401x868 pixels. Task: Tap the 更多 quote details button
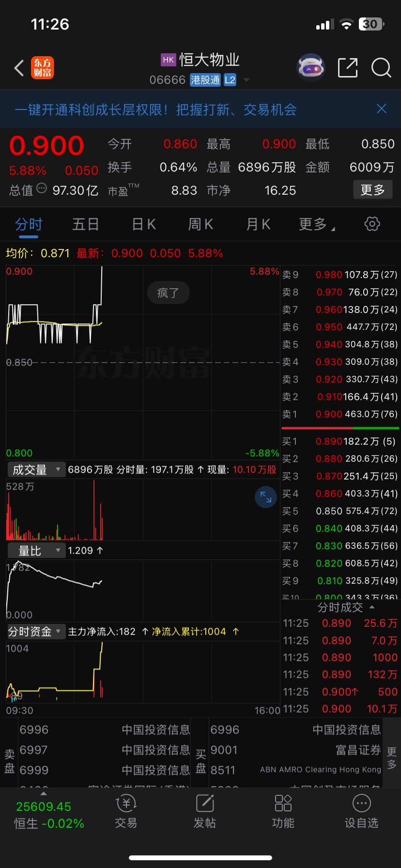tap(372, 190)
